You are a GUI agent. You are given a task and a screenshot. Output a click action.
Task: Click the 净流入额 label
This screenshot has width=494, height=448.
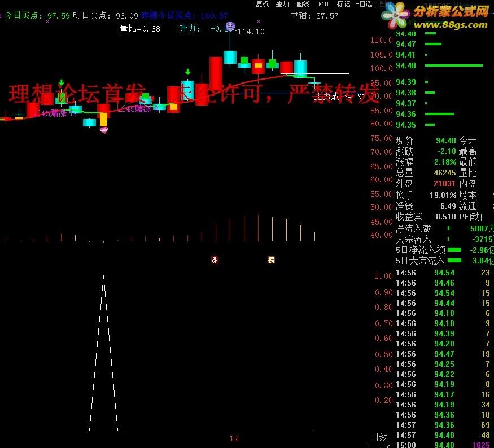coord(414,229)
